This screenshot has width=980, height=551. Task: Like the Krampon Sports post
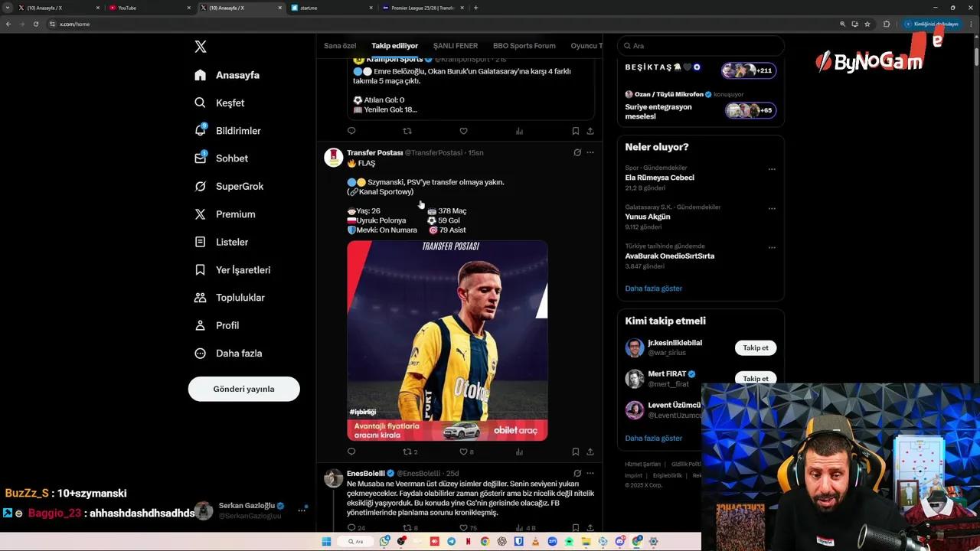463,131
